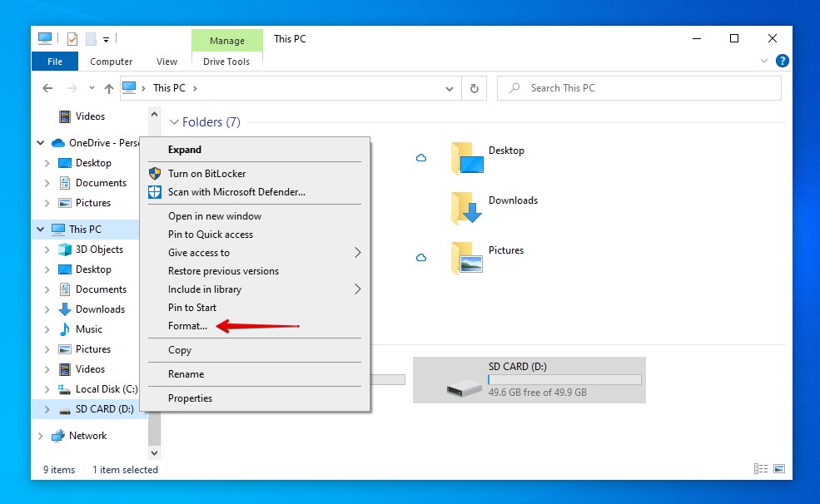
Task: Switch to the View ribbon tab
Action: click(166, 62)
